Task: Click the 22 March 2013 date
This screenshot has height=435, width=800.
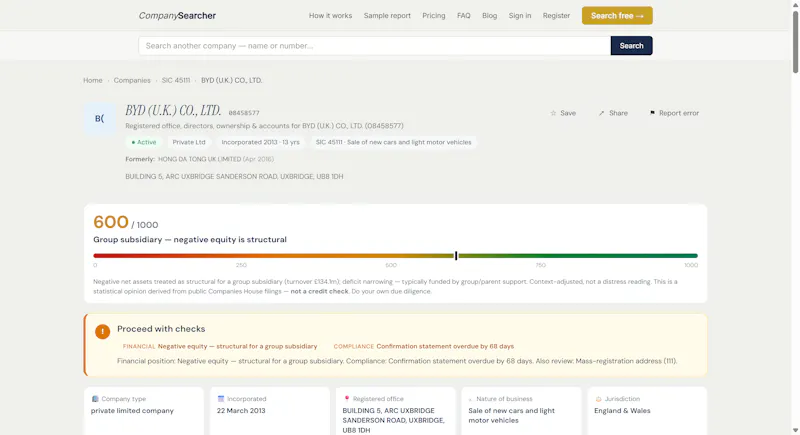Action: 241,411
